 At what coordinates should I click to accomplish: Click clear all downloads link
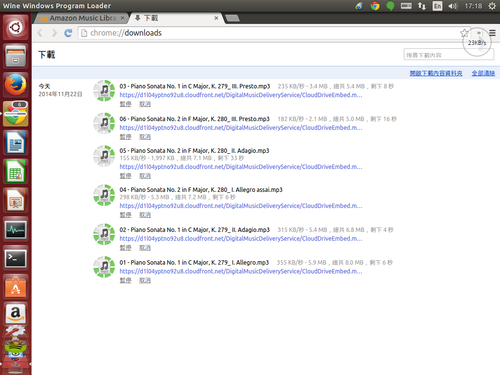tap(483, 73)
